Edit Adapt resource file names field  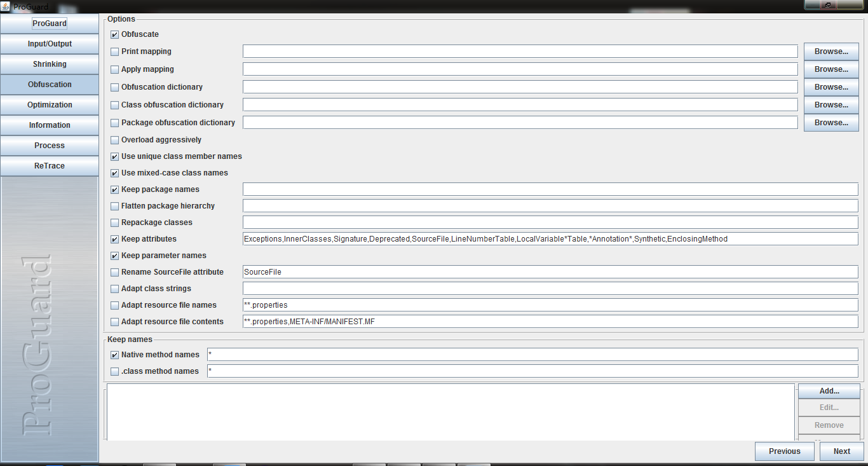[x=550, y=305]
